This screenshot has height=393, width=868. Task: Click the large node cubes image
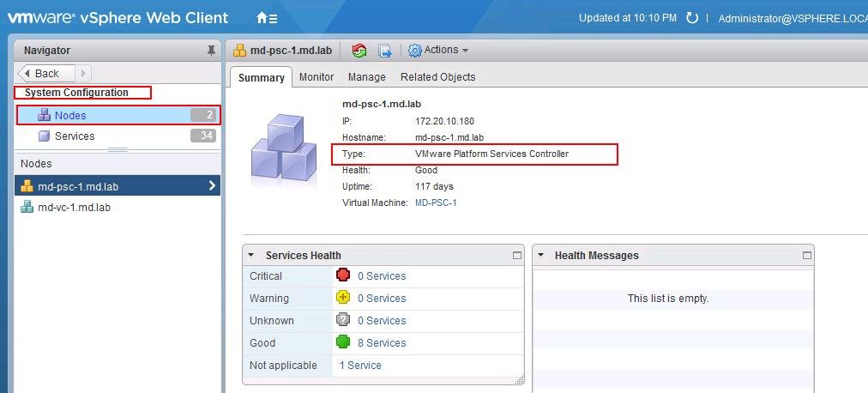click(x=283, y=149)
